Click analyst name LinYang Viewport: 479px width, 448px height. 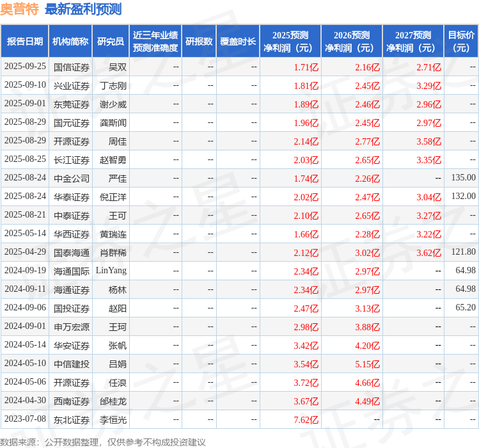pyautogui.click(x=111, y=271)
